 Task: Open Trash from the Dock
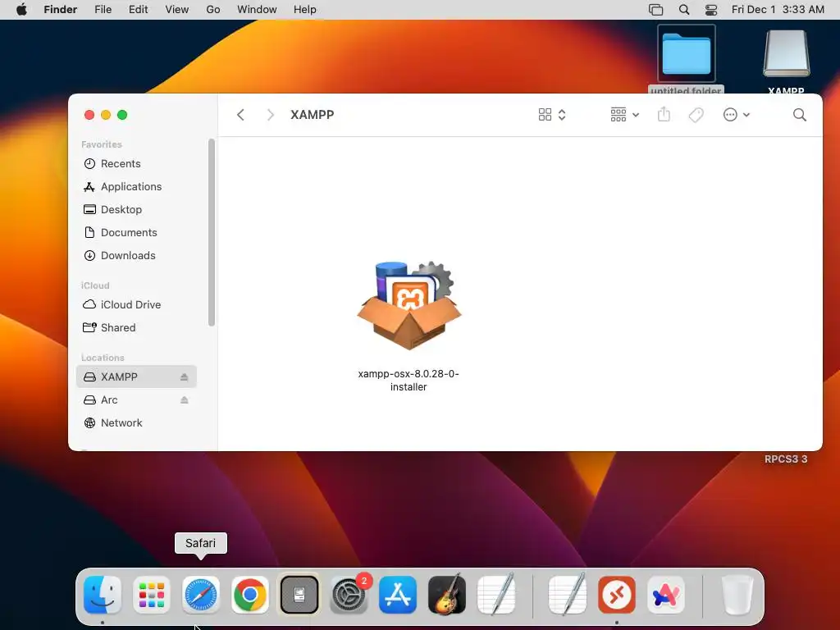click(x=737, y=595)
